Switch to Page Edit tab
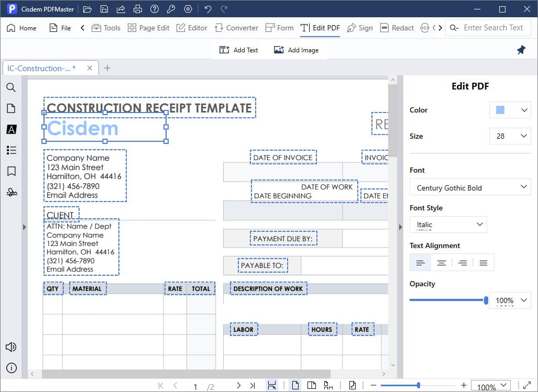Image resolution: width=538 pixels, height=392 pixels. tap(148, 28)
